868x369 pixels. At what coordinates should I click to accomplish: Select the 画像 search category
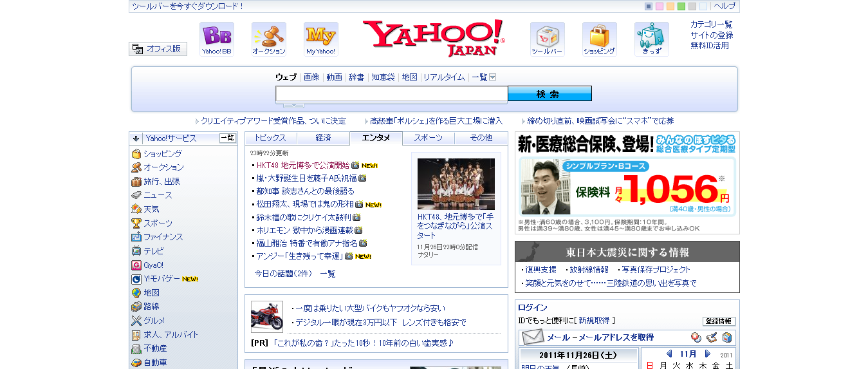311,77
